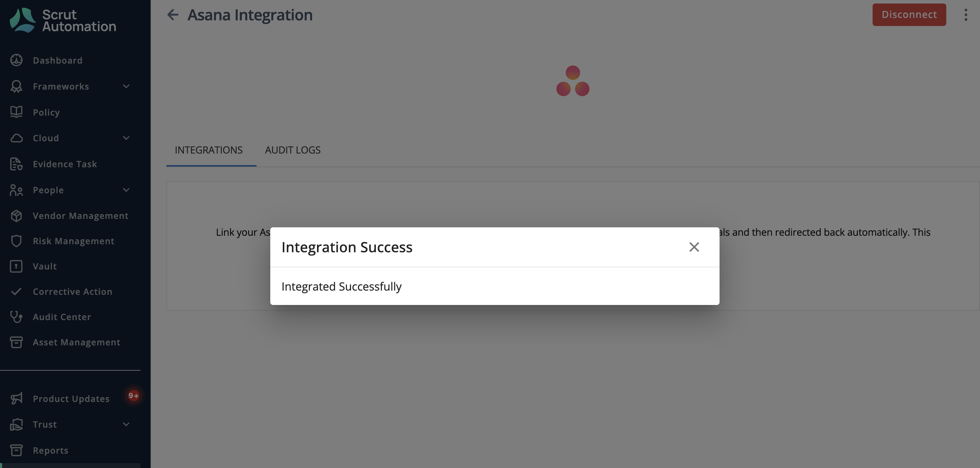Open Corrective Action in the sidebar

(72, 292)
